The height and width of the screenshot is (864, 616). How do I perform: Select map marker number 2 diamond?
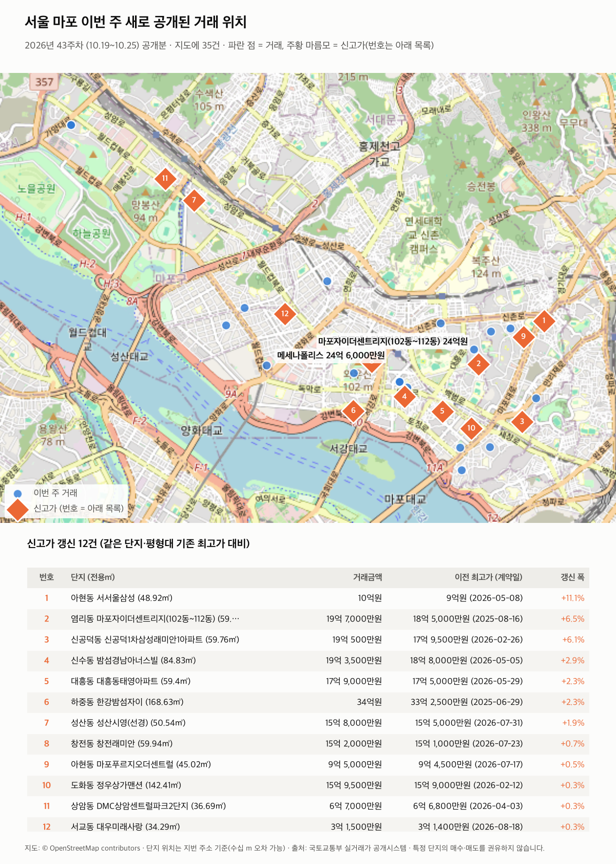(x=478, y=364)
